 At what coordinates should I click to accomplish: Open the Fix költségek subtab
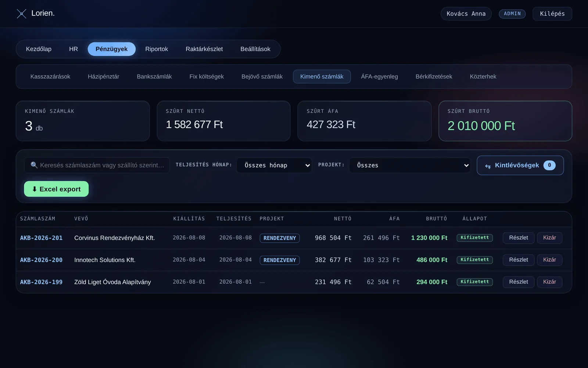coord(207,77)
